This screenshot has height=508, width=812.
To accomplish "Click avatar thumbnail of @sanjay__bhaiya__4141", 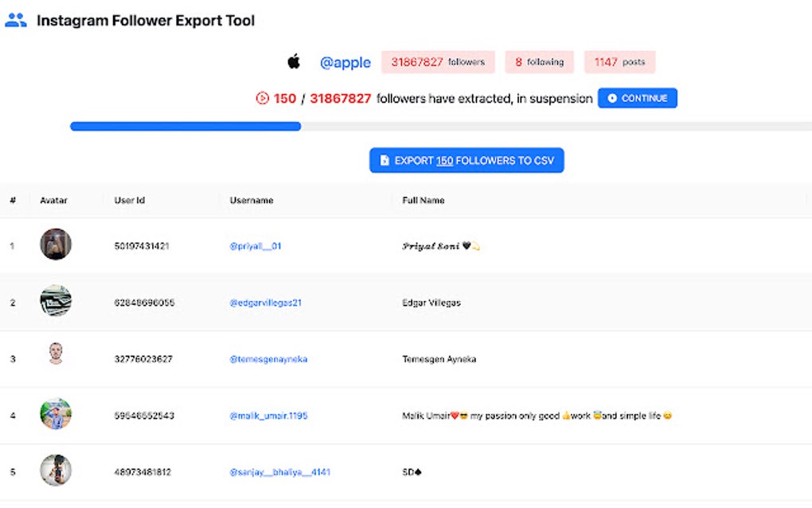I will pos(56,470).
